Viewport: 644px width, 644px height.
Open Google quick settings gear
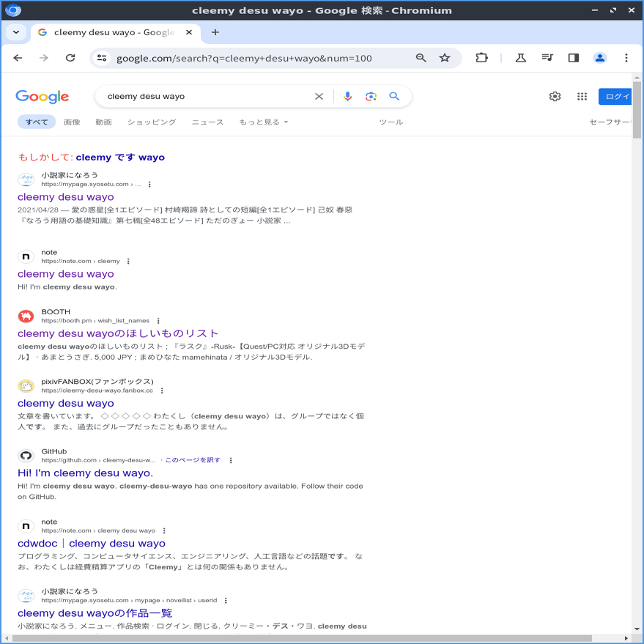[x=555, y=97]
